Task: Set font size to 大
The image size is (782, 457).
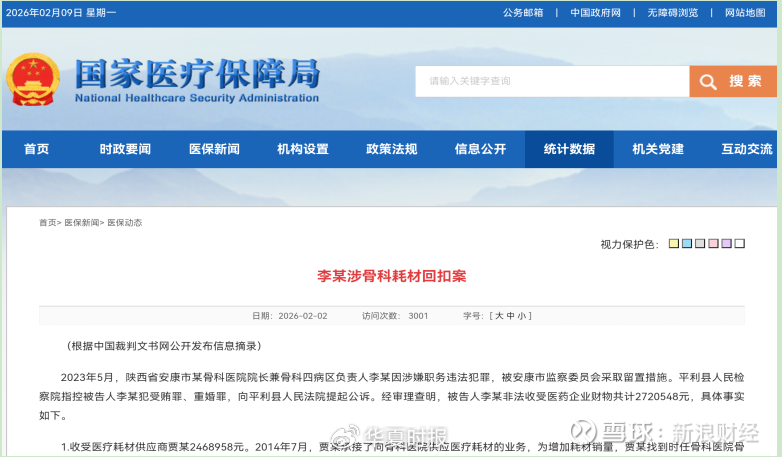Action: (x=499, y=316)
